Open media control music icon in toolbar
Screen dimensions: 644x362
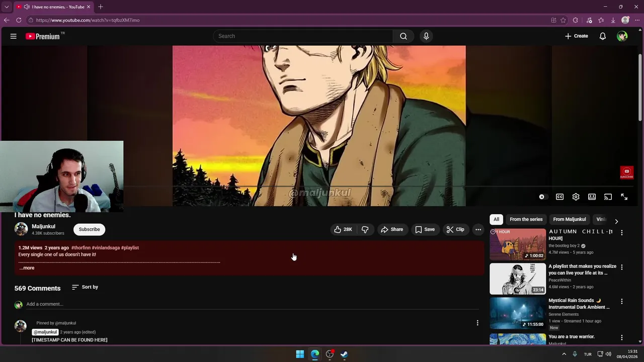[x=589, y=20]
